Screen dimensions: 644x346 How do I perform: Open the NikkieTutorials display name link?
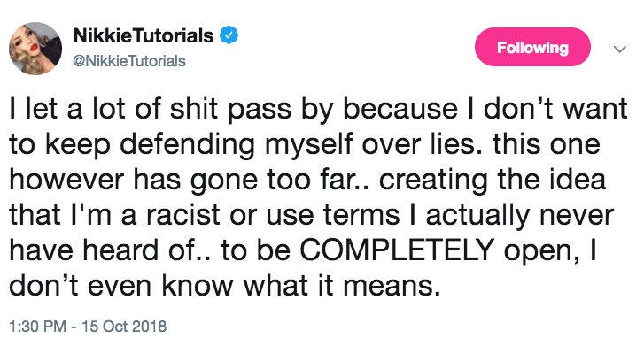[144, 35]
